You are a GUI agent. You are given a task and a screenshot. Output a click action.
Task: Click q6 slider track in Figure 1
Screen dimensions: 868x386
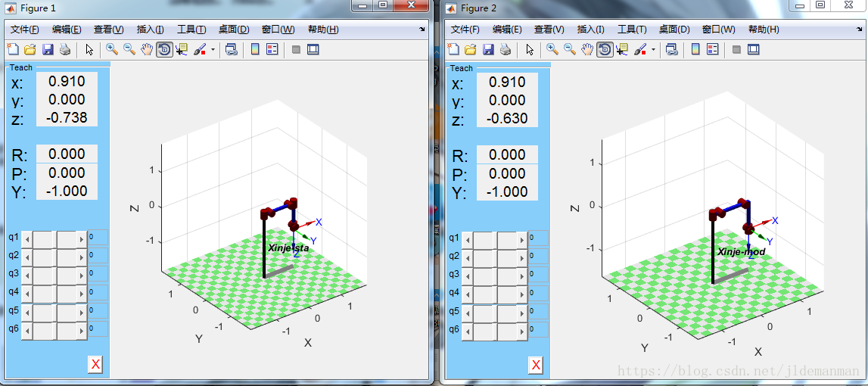point(54,332)
